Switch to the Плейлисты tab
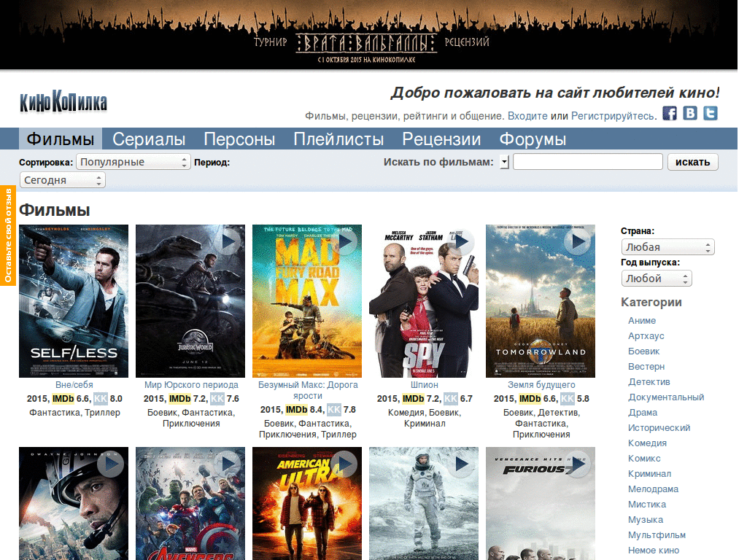 click(338, 139)
